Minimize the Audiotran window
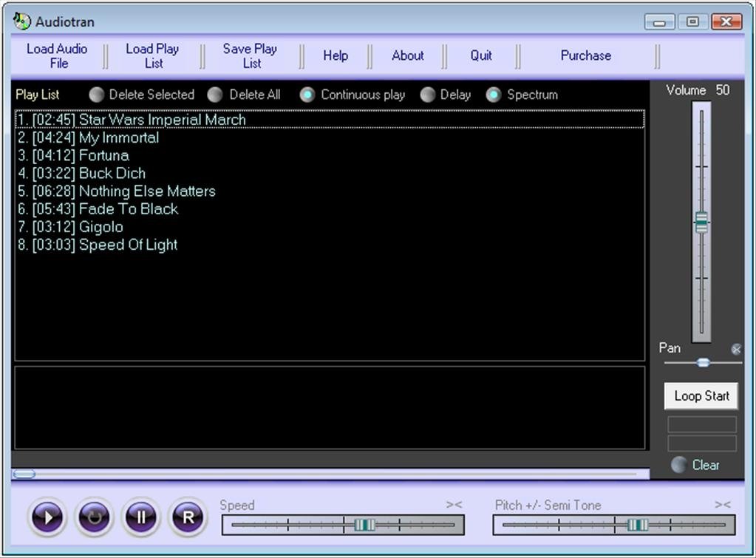 660,21
